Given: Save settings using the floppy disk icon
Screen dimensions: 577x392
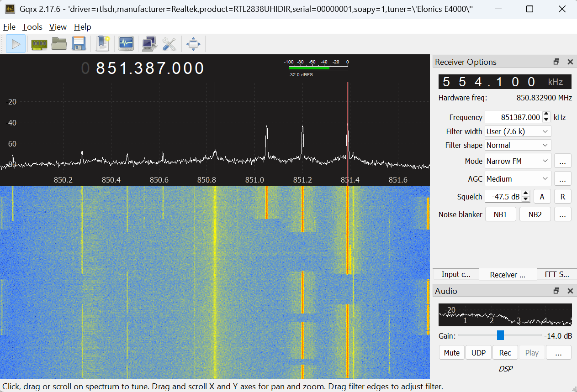Looking at the screenshot, I should 79,44.
